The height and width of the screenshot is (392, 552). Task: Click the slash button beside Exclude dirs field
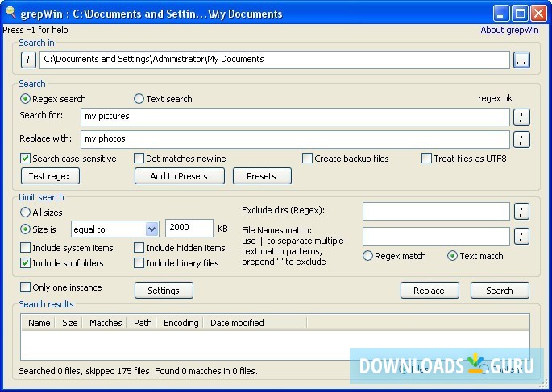521,211
